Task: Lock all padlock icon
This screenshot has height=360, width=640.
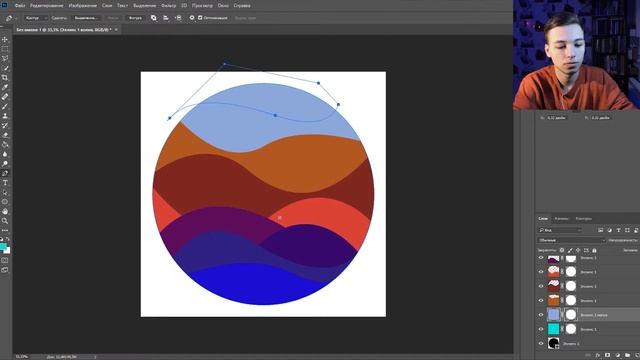Action: tap(594, 250)
